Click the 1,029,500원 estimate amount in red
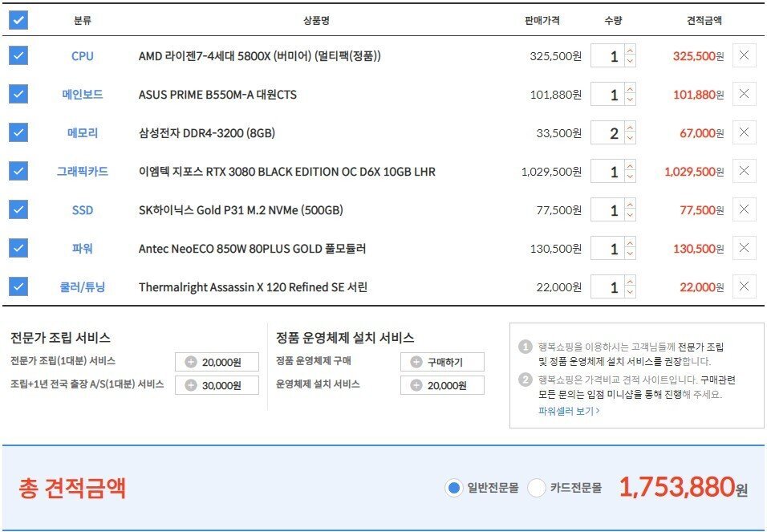The width and height of the screenshot is (767, 532). click(x=694, y=172)
